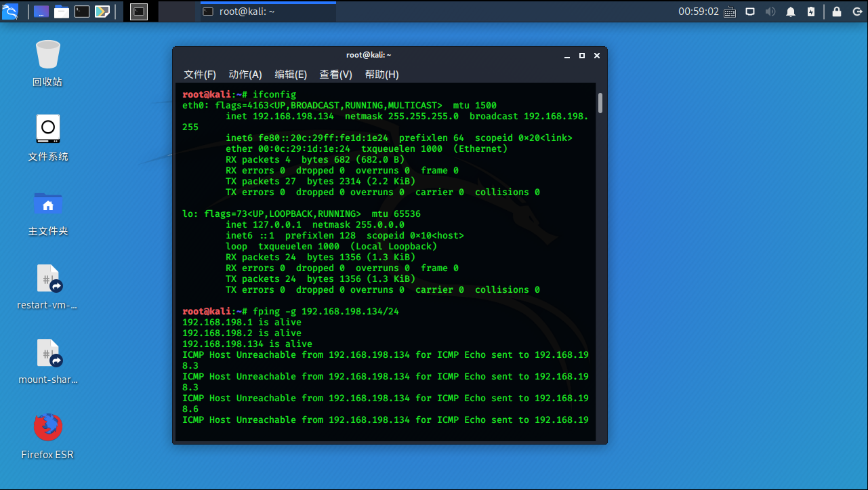The width and height of the screenshot is (868, 490).
Task: Click the 'RX packets 4 bytes 682' line
Action: coord(315,160)
